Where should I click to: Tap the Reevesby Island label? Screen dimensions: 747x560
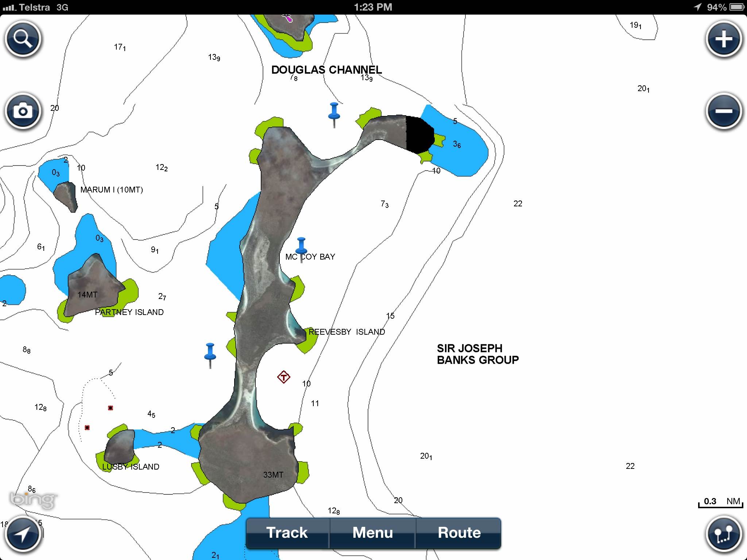347,332
